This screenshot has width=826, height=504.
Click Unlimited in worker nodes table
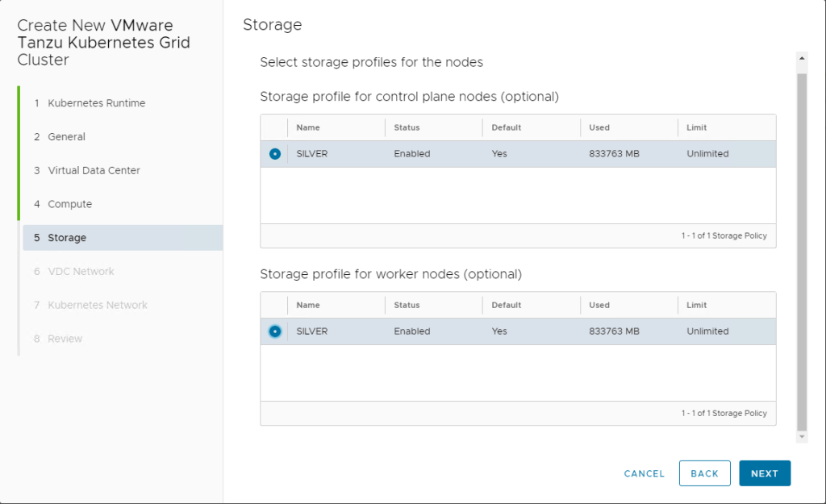click(x=707, y=331)
